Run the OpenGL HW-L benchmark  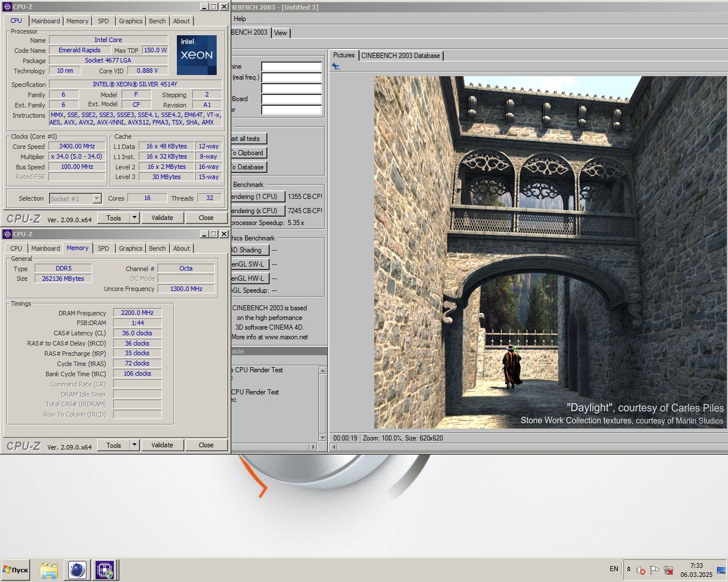click(x=249, y=278)
